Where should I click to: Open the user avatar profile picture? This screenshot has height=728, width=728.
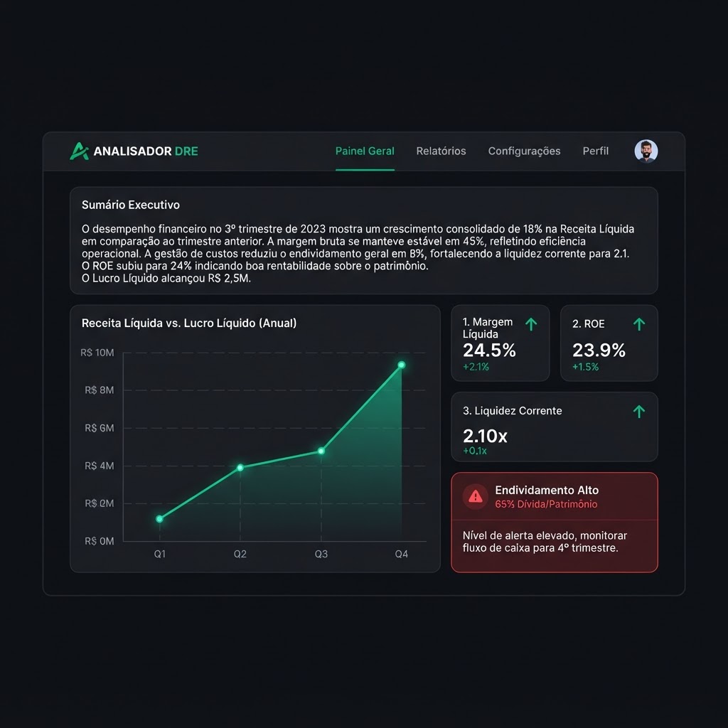646,151
